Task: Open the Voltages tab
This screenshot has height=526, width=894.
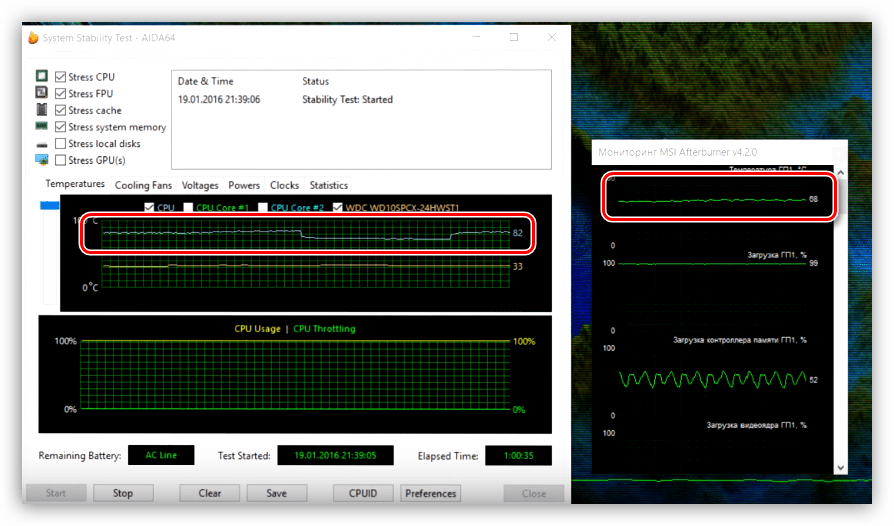Action: pyautogui.click(x=200, y=185)
